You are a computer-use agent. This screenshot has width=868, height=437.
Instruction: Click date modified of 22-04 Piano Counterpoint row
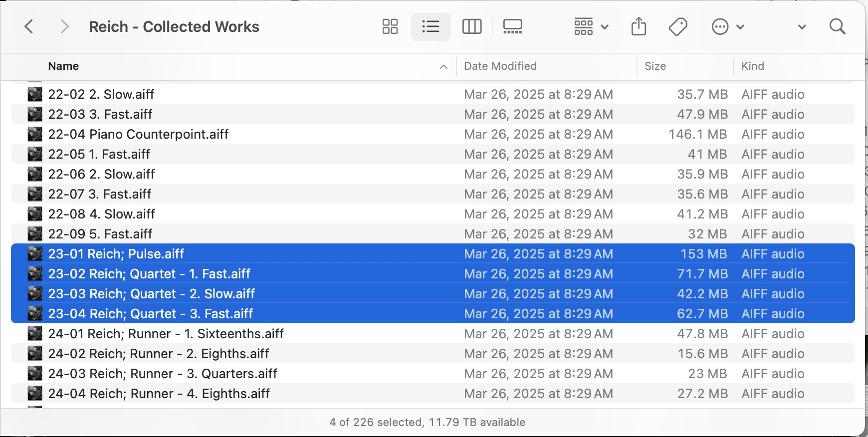tap(538, 134)
